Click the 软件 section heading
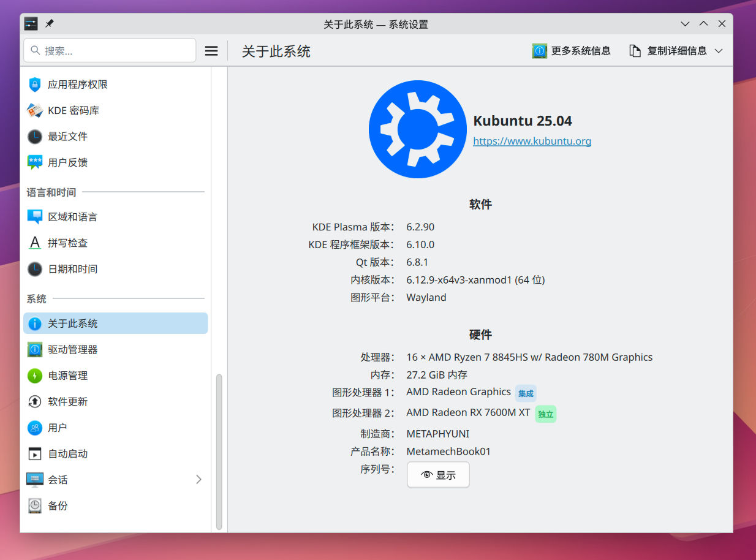Image resolution: width=756 pixels, height=560 pixels. pyautogui.click(x=480, y=205)
